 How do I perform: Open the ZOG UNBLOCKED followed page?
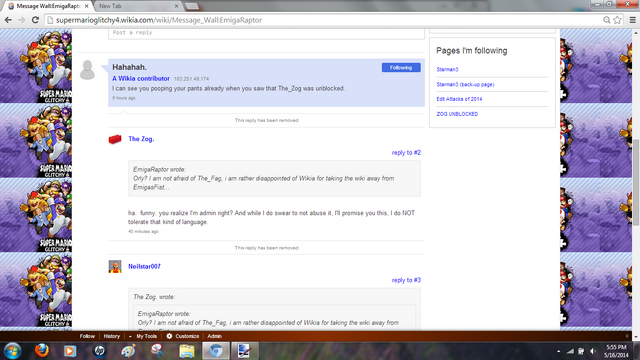[x=457, y=114]
